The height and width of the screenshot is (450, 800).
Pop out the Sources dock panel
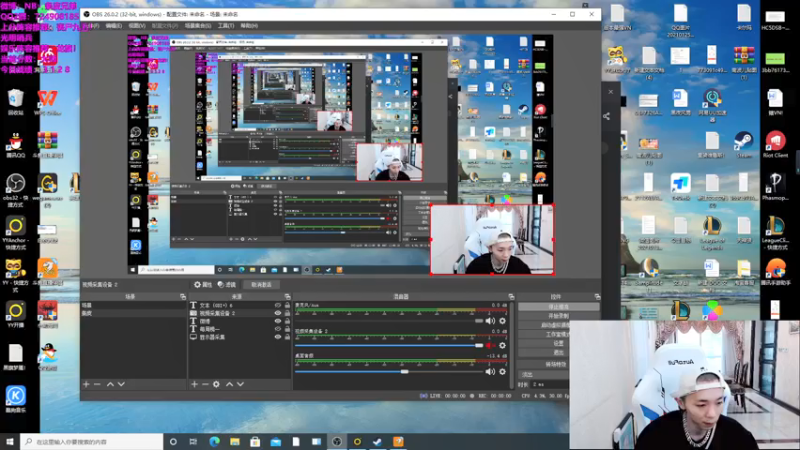pyautogui.click(x=287, y=296)
